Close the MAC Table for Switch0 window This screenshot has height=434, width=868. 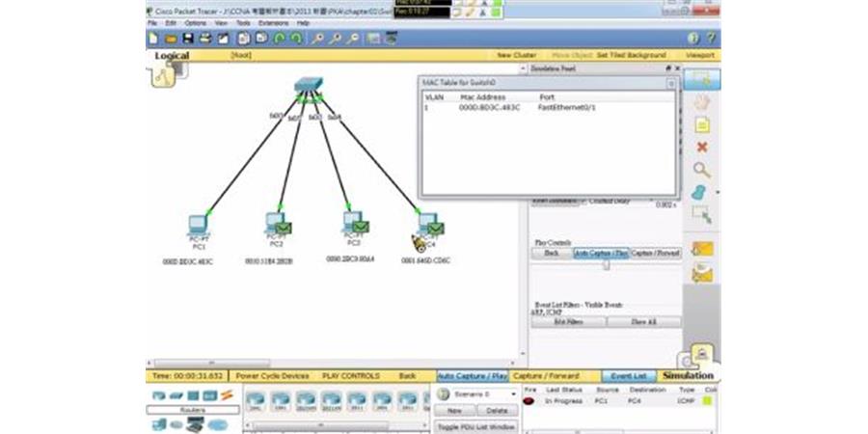click(x=671, y=84)
